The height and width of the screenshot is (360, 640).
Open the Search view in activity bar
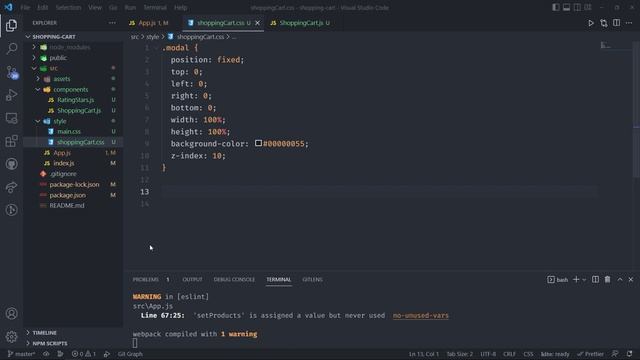click(11, 49)
